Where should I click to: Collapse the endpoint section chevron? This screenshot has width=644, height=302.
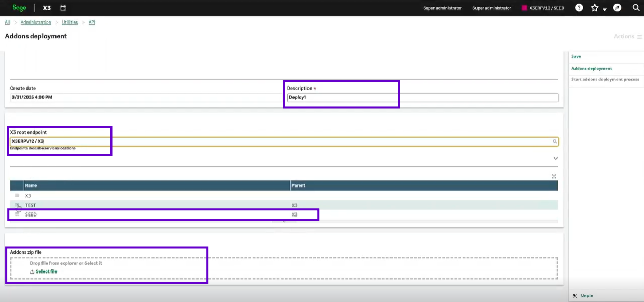555,158
